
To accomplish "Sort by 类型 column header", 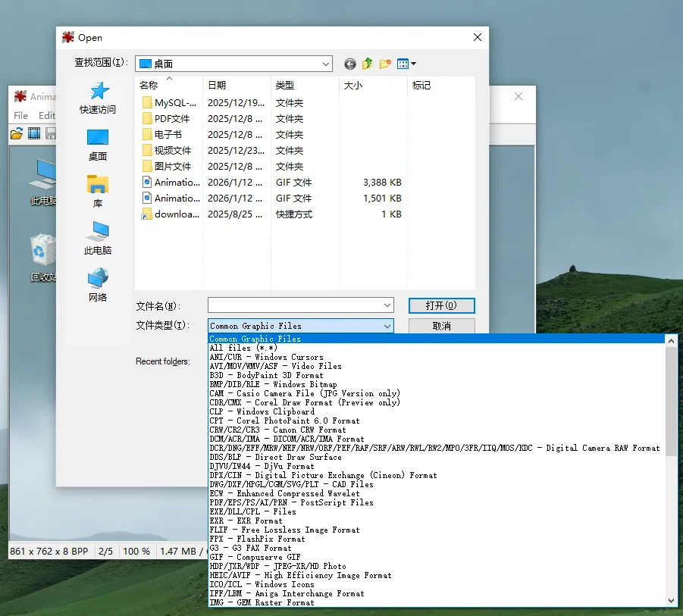I will point(305,86).
